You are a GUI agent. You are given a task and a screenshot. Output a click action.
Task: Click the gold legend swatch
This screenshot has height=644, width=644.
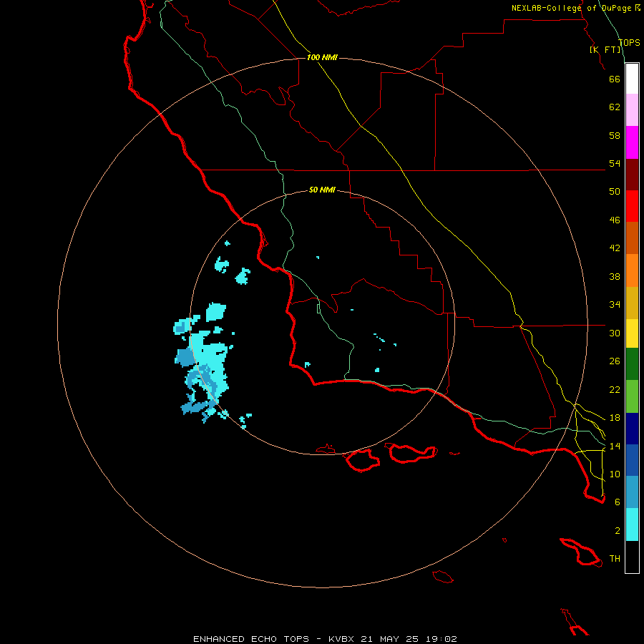(632, 303)
